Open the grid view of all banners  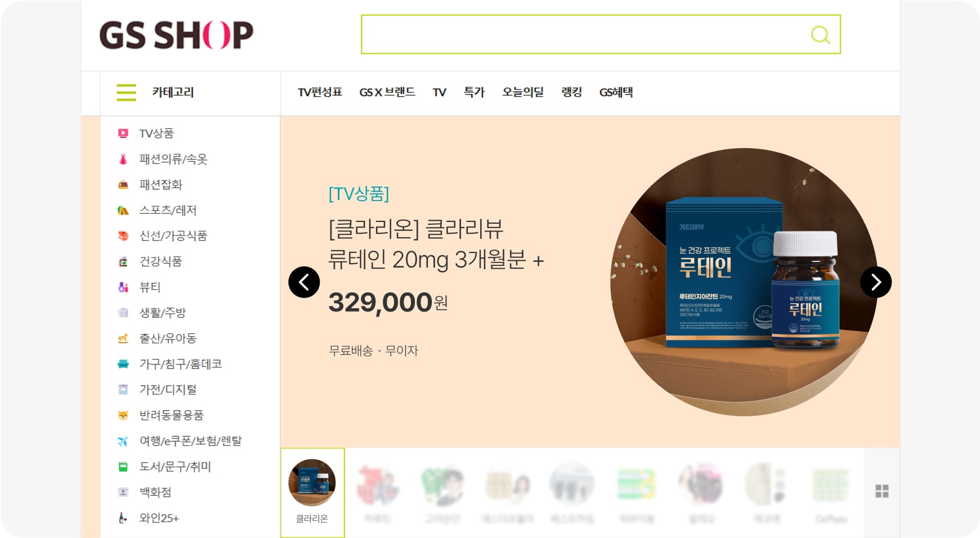coord(882,491)
